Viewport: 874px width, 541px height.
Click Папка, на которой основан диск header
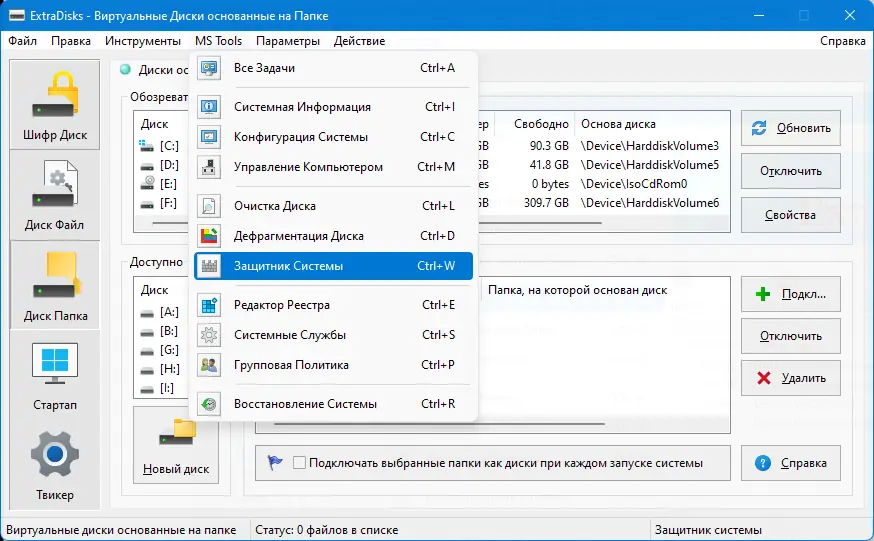click(x=577, y=290)
